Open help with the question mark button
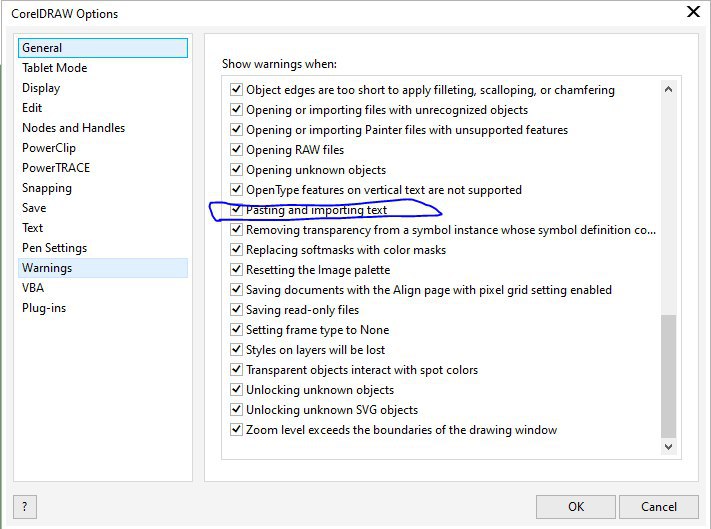 pyautogui.click(x=25, y=506)
